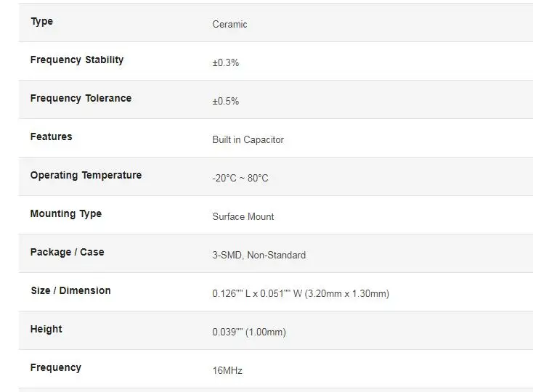Select the Frequency Tolerance label
Image resolution: width=533 pixels, height=392 pixels.
point(81,99)
